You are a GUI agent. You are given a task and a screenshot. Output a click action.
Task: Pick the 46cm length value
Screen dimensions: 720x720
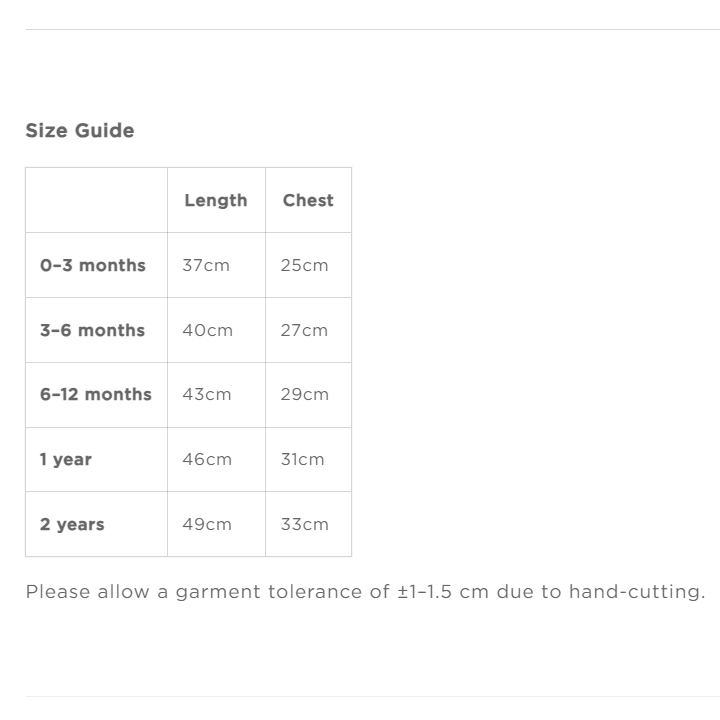(x=207, y=459)
